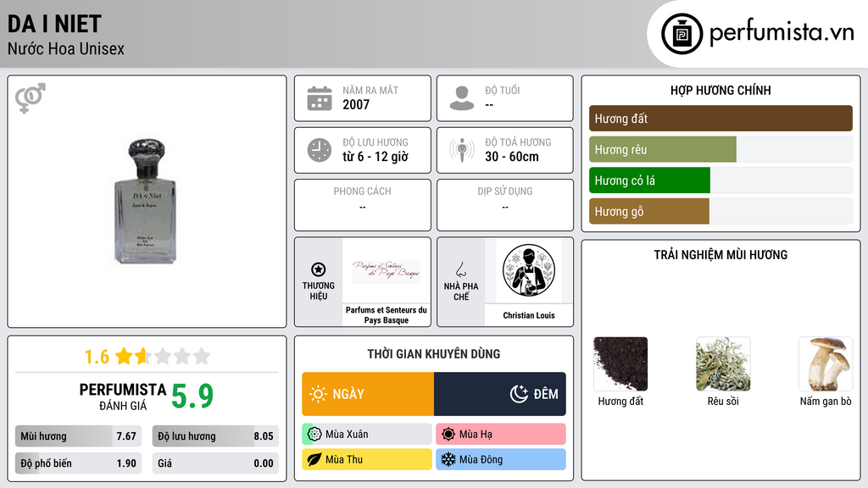This screenshot has height=488, width=868.
Task: Click the Mùi hương 7.67 score bar
Action: [79, 436]
